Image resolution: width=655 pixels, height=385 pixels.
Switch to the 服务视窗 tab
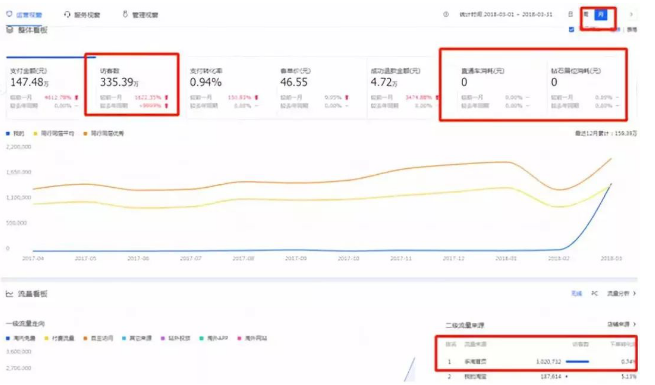[82, 15]
